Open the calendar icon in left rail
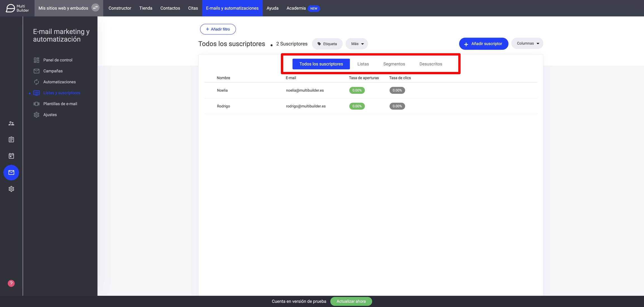 click(x=11, y=156)
